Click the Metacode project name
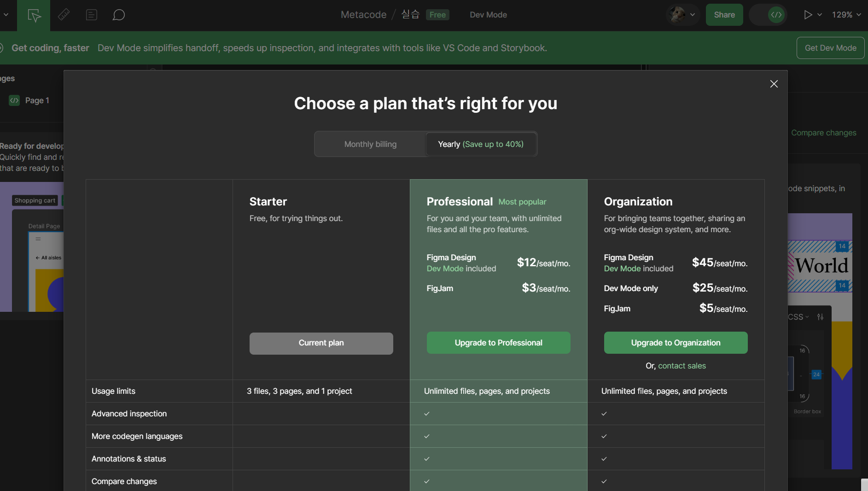The height and width of the screenshot is (491, 868). click(x=363, y=15)
